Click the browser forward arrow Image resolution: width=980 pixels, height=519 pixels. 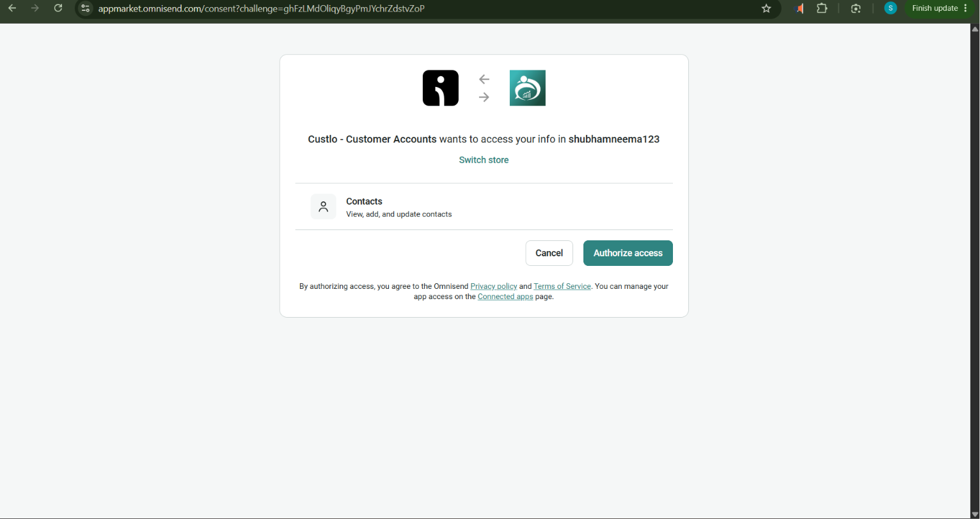tap(35, 8)
